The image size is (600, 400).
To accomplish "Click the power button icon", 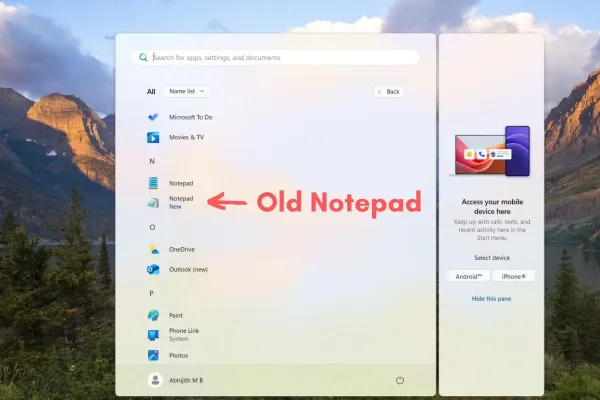I will click(400, 380).
